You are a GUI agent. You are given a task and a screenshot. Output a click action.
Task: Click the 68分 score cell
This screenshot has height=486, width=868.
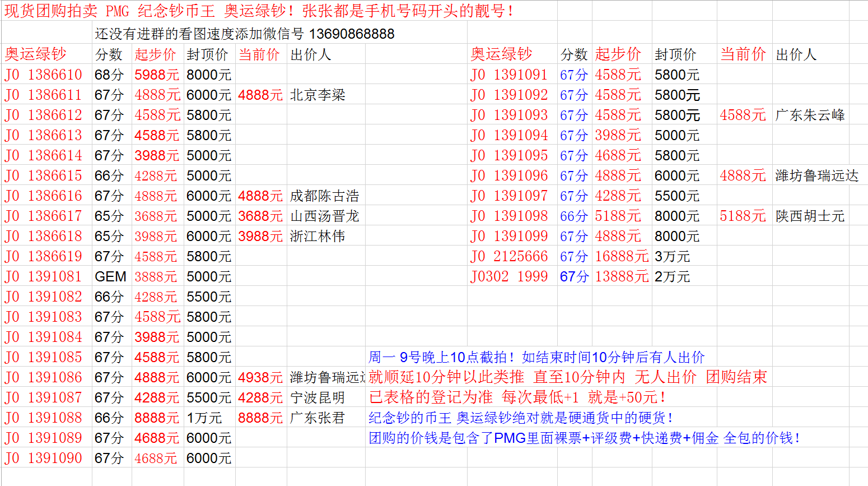109,75
